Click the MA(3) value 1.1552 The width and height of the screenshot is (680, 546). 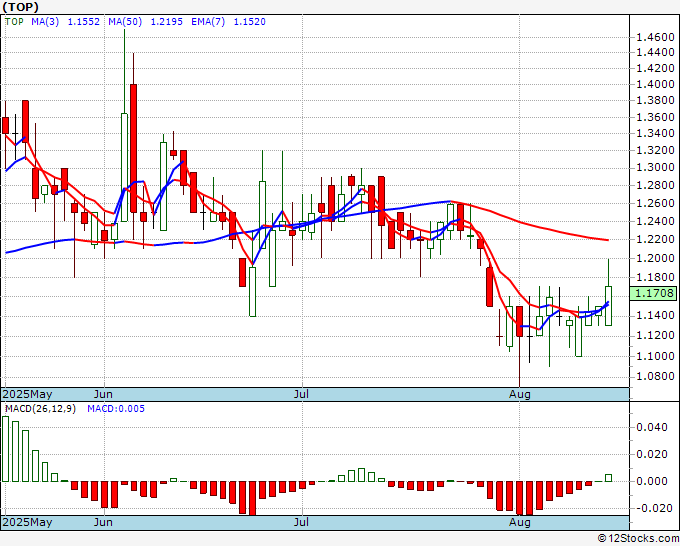click(x=84, y=21)
